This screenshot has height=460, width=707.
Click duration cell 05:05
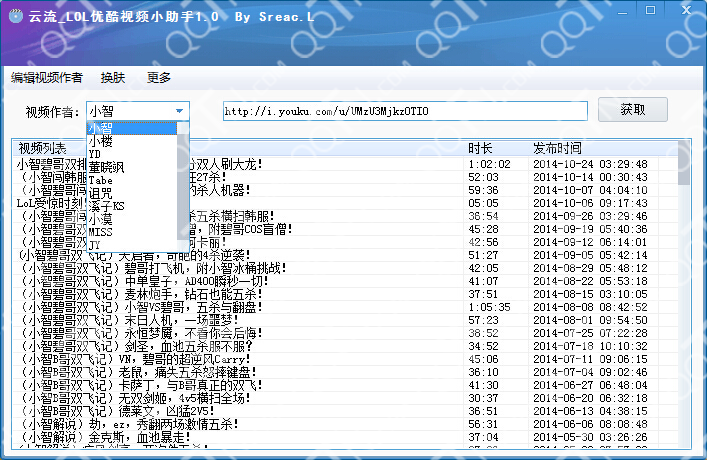pos(483,203)
